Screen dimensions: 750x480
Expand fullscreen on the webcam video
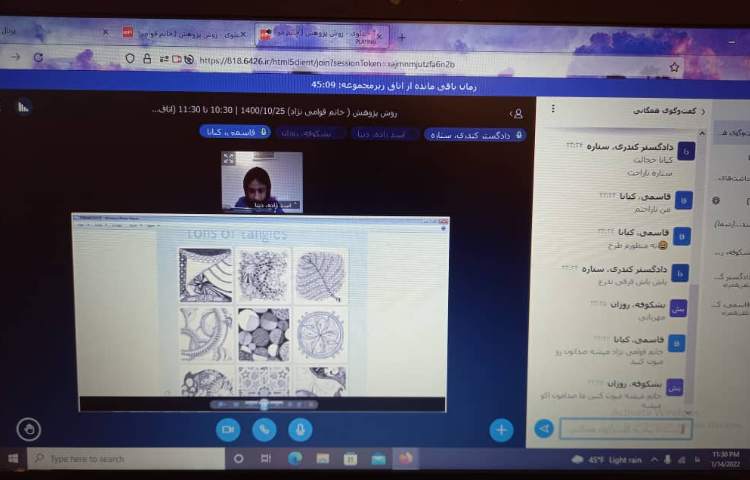pos(229,159)
